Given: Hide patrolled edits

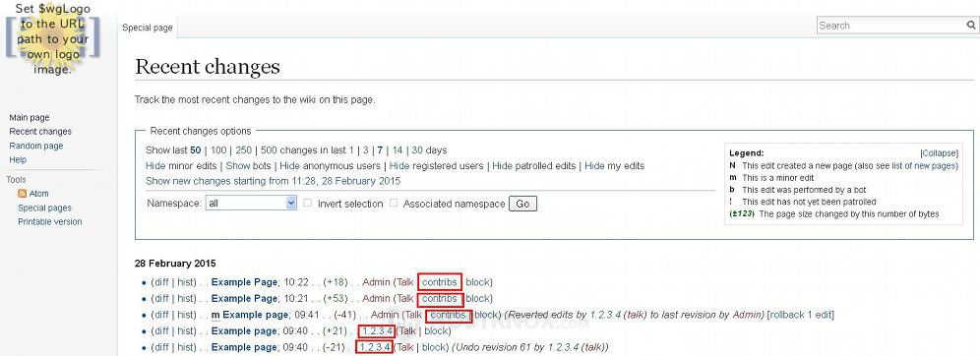Looking at the screenshot, I should [502, 166].
